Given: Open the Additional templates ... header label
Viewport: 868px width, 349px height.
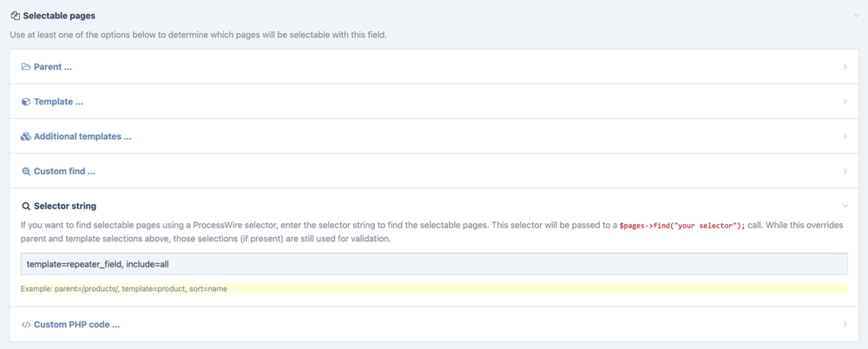Looking at the screenshot, I should (82, 136).
